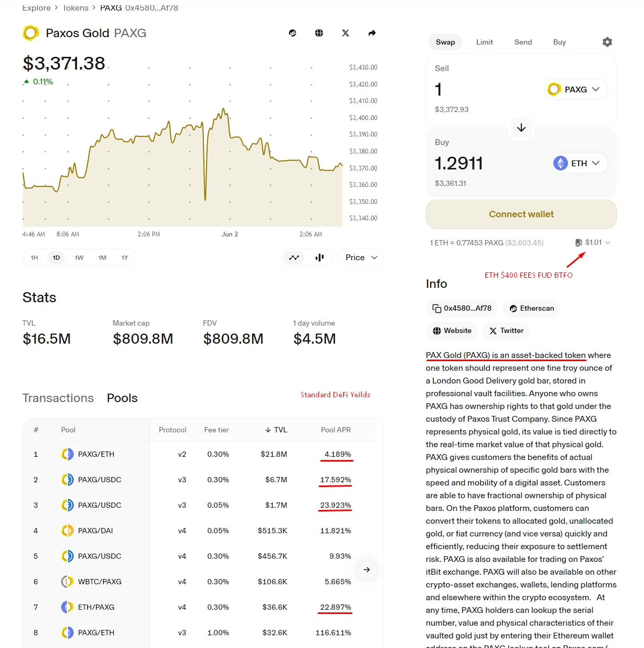This screenshot has width=644, height=648.
Task: Click the Paxos Gold token logo in header
Action: [x=31, y=33]
